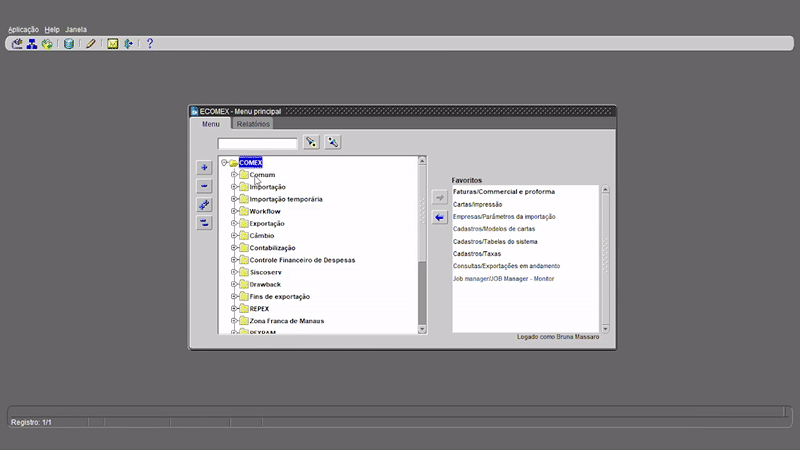800x450 pixels.
Task: Click the tree scrollbar up arrow
Action: [422, 161]
